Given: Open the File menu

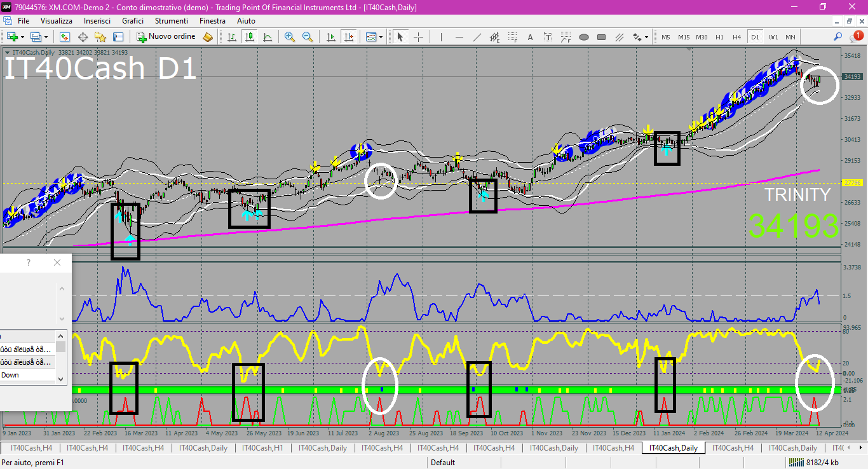Looking at the screenshot, I should coord(24,21).
